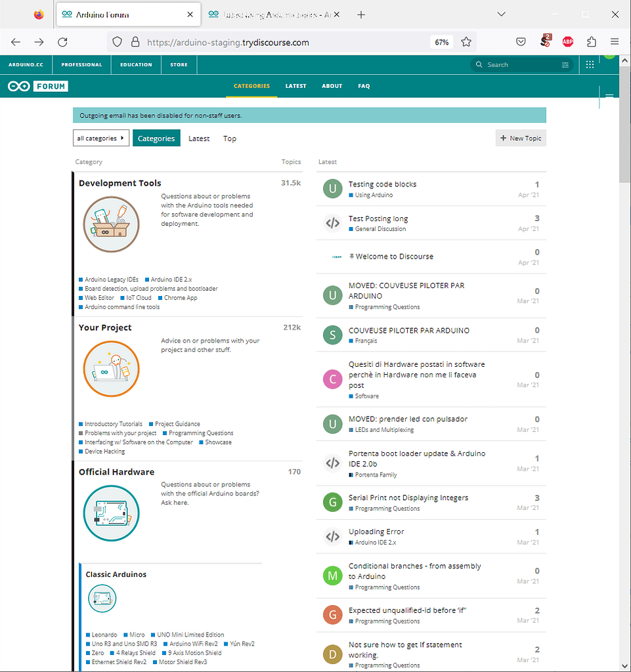Click the Official Hardware category illustration
The height and width of the screenshot is (672, 631).
pos(111,513)
